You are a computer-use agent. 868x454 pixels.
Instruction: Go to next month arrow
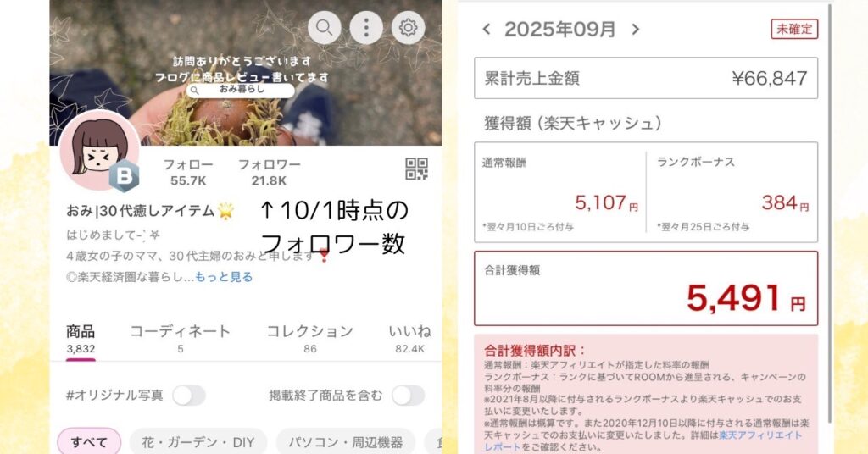[636, 30]
